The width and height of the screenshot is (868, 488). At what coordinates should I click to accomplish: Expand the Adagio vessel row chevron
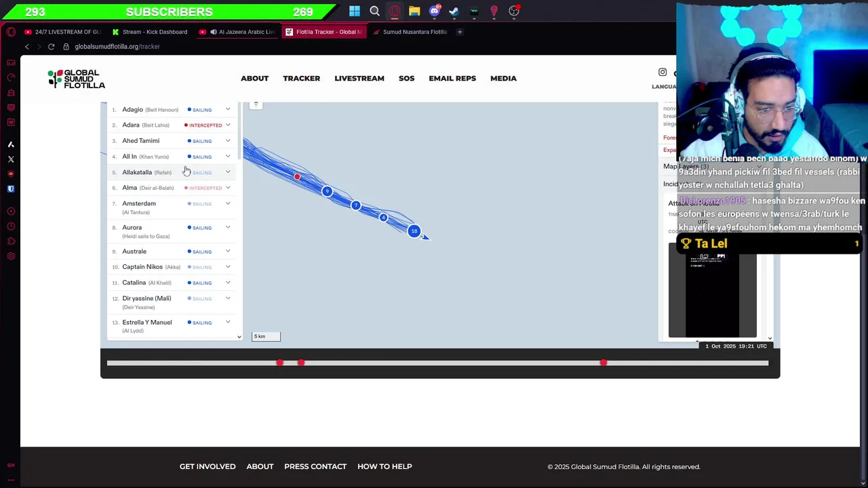228,109
